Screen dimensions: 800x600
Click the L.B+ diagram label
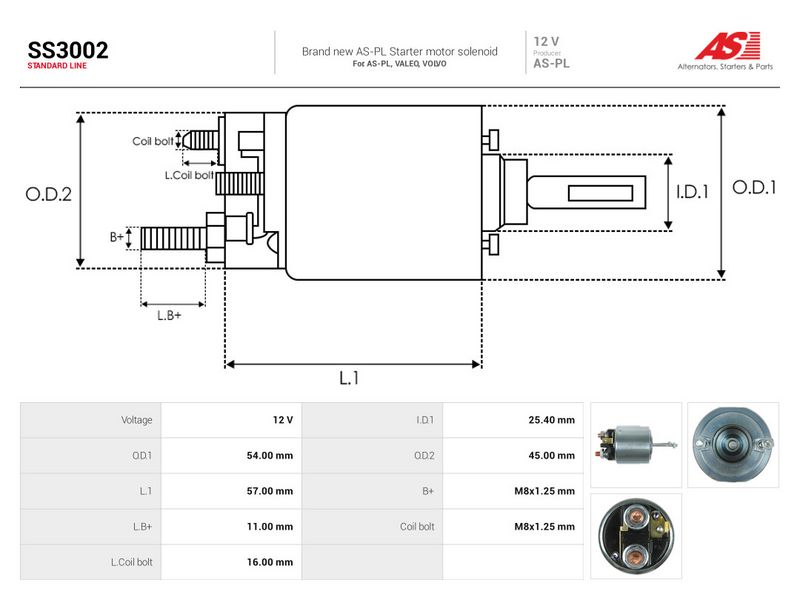(169, 315)
